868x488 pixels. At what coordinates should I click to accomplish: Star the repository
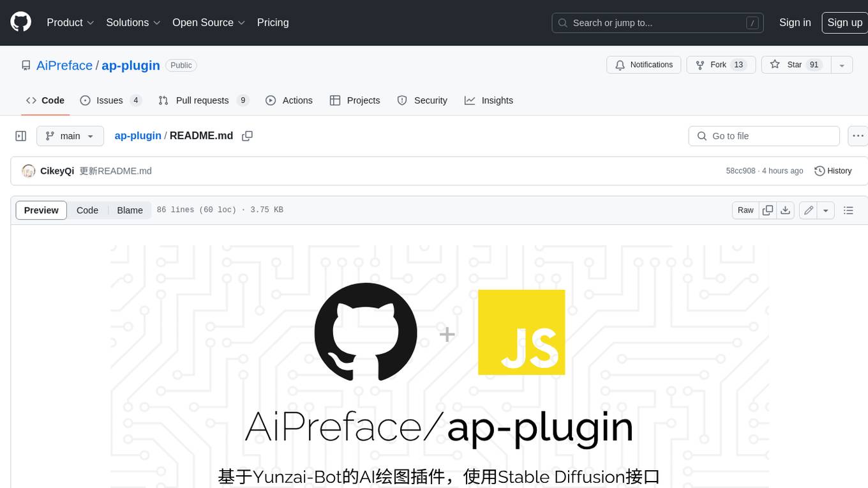coord(796,65)
